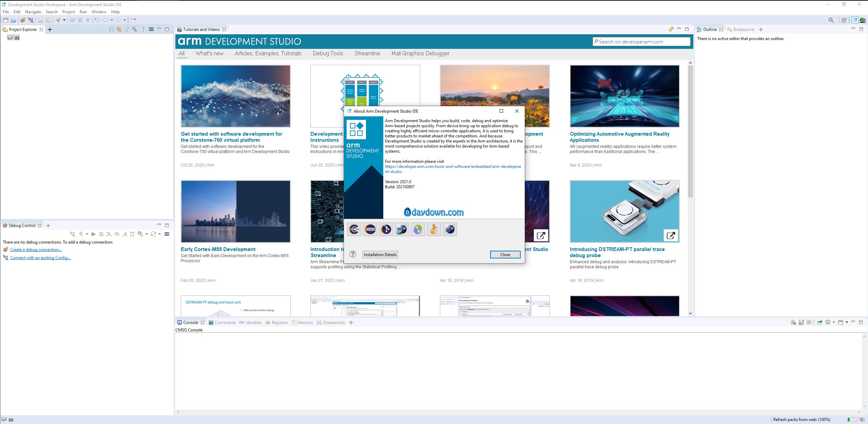The image size is (868, 424).
Task: Click the hammer Build icon in Project Explorer
Action: click(x=135, y=30)
